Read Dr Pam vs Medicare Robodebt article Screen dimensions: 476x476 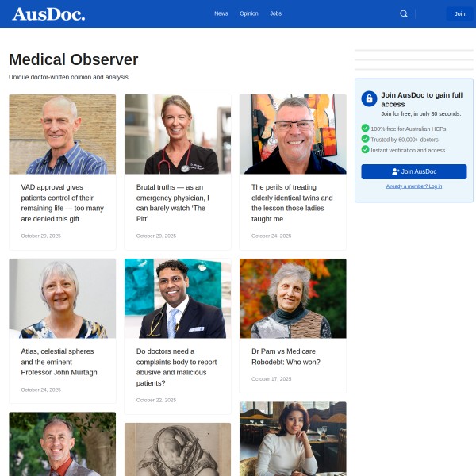pyautogui.click(x=286, y=356)
